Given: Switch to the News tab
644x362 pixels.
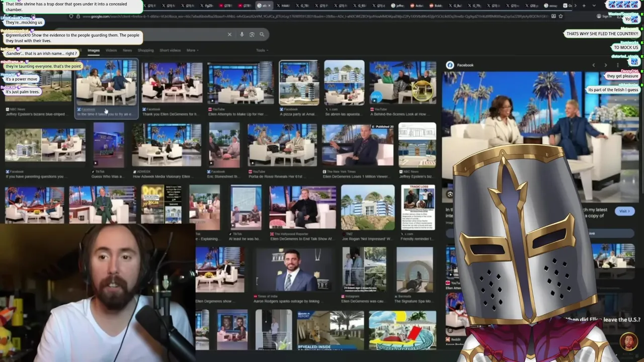Looking at the screenshot, I should tap(127, 50).
